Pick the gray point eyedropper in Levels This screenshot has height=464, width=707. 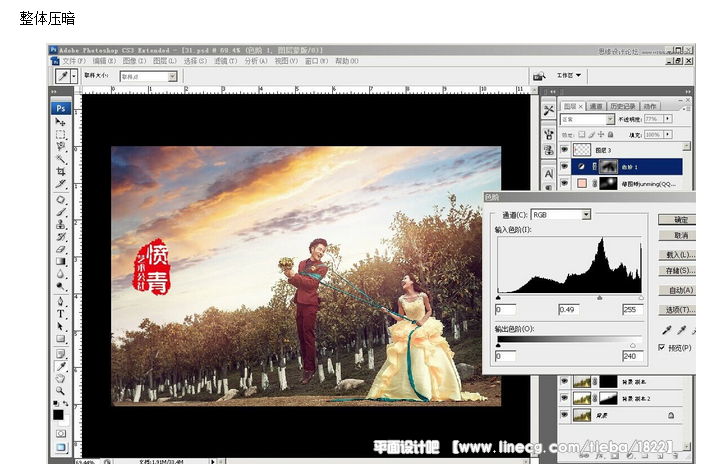pyautogui.click(x=681, y=331)
